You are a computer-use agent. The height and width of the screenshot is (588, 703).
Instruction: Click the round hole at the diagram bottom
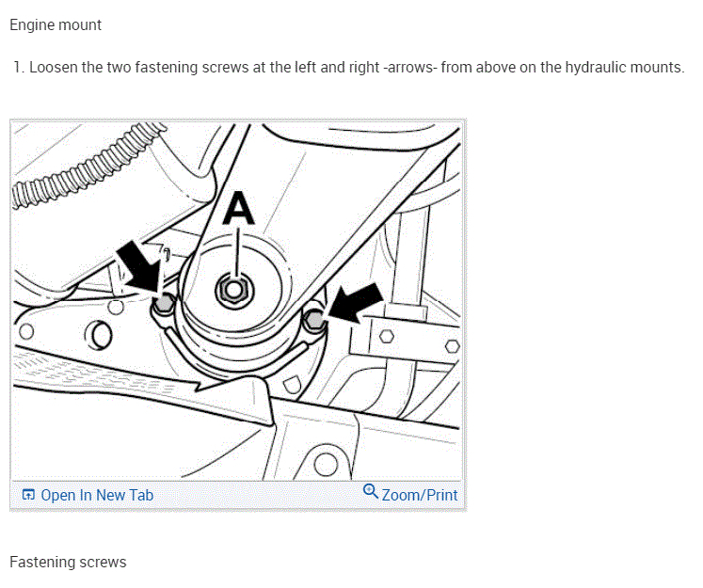point(326,465)
